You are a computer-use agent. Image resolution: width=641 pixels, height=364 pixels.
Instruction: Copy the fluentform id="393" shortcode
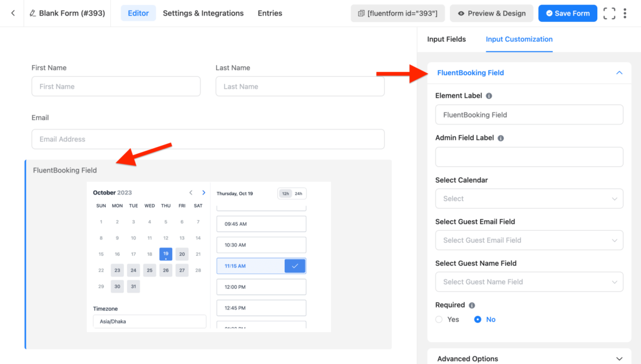[397, 13]
